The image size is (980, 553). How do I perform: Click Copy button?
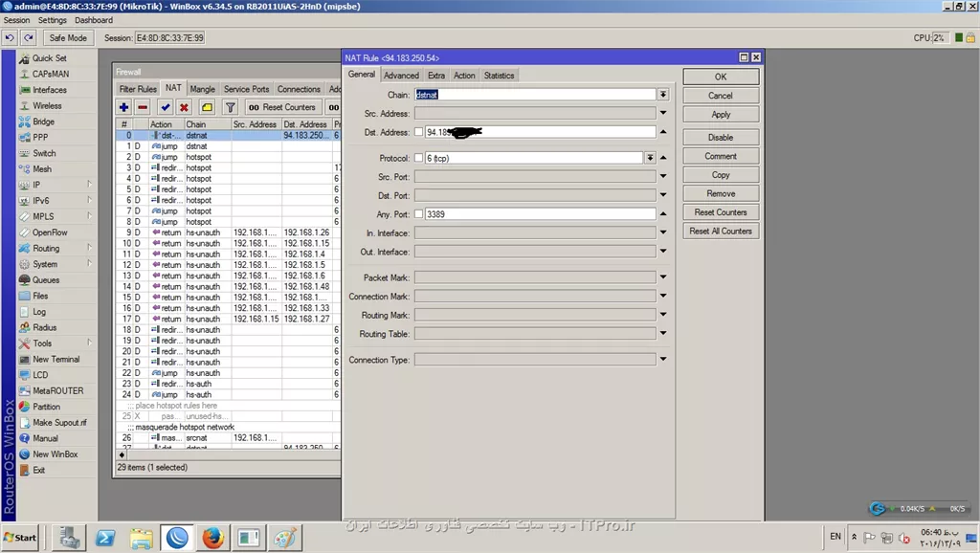pyautogui.click(x=721, y=175)
